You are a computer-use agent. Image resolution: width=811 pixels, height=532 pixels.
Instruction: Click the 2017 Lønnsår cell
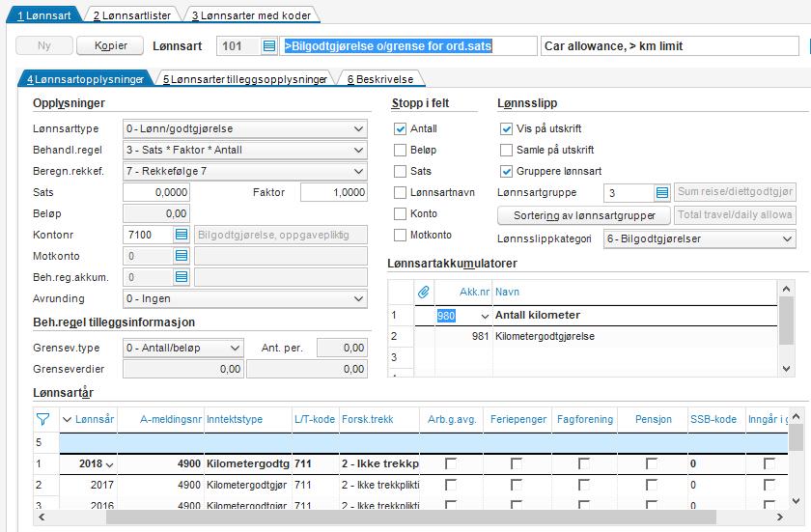(x=89, y=485)
